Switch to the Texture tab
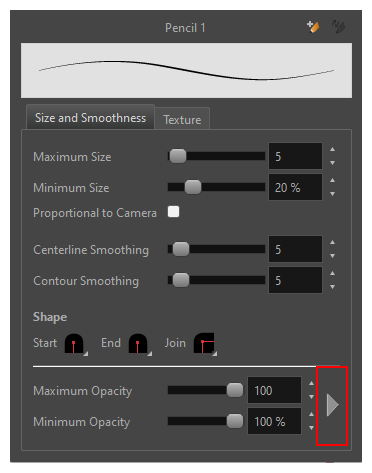The width and height of the screenshot is (372, 473). (182, 119)
